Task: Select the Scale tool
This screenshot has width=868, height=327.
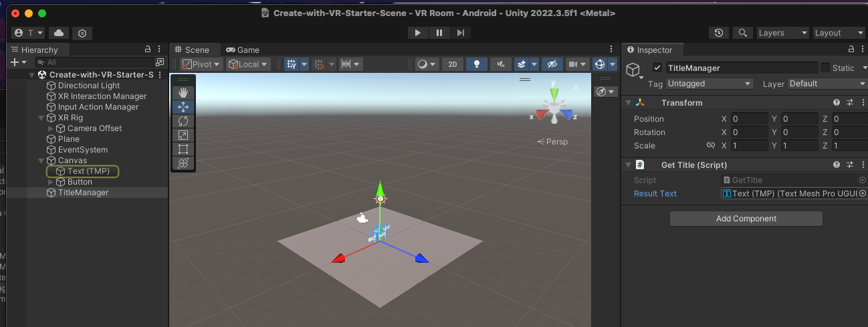Action: tap(183, 135)
